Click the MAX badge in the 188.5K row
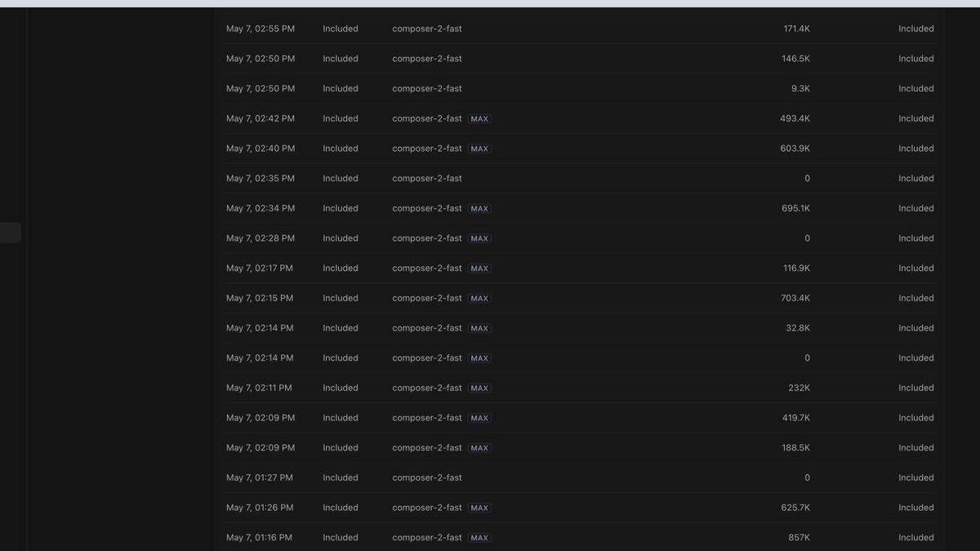The width and height of the screenshot is (980, 551). tap(479, 447)
